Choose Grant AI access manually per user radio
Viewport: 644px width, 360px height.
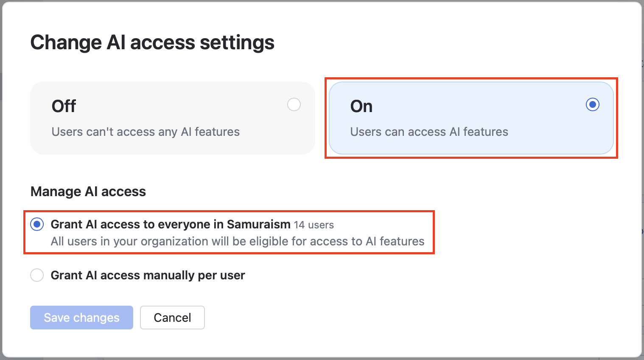click(37, 275)
